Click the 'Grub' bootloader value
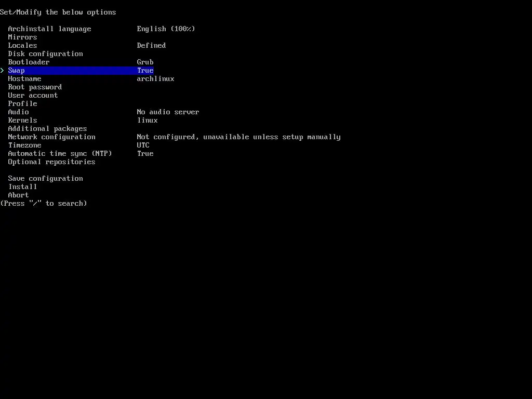532x399 pixels. 145,62
